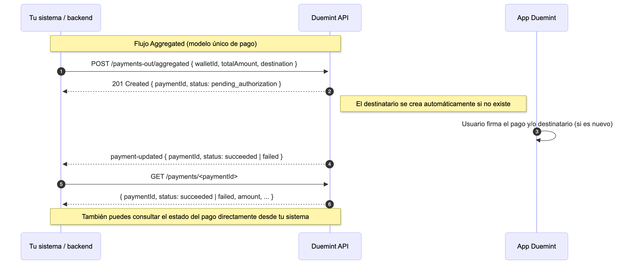Select top "App Duemint" participant box
The height and width of the screenshot is (277, 644).
point(536,18)
